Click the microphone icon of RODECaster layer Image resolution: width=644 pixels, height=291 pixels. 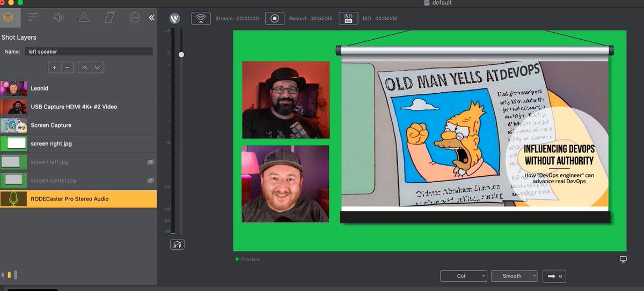coord(14,199)
